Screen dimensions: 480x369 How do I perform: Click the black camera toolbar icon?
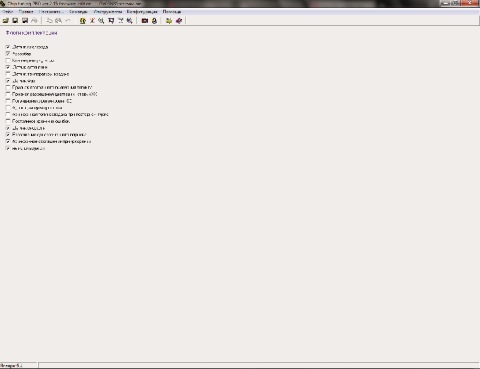[145, 21]
